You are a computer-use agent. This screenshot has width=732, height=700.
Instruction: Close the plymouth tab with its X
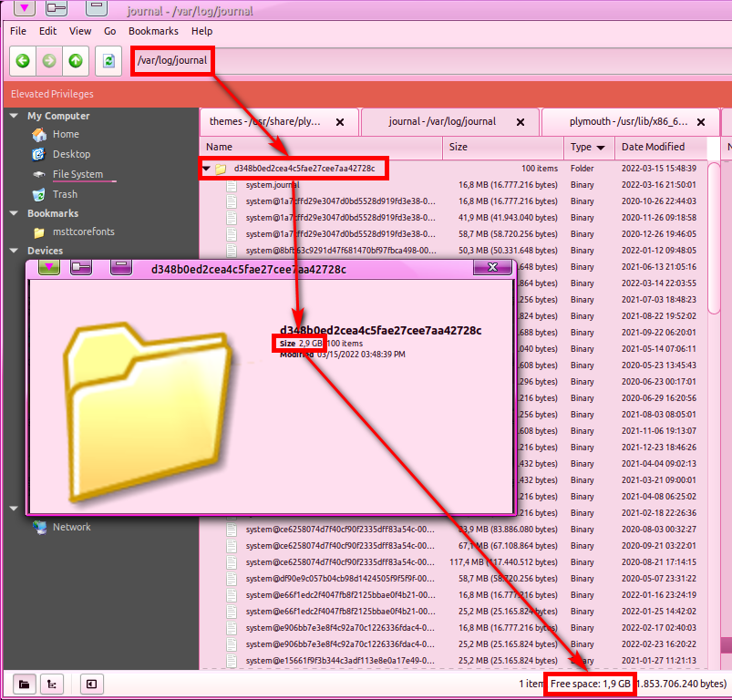(701, 122)
